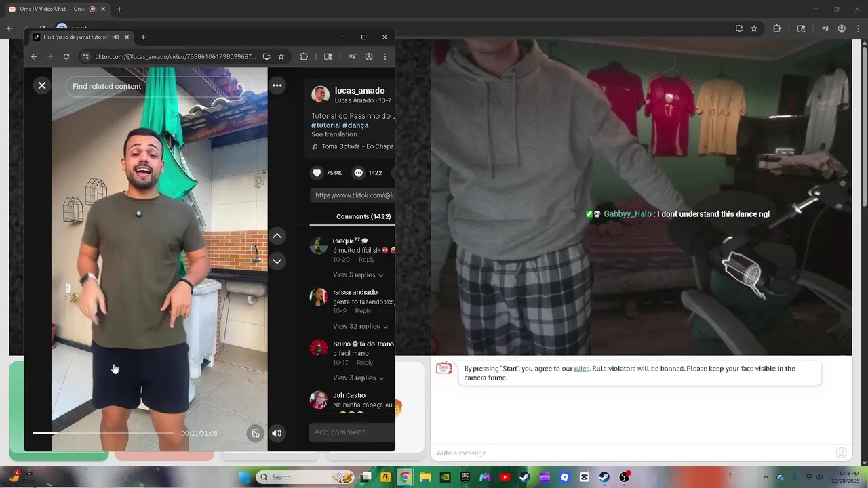Click the #dança hashtag
The height and width of the screenshot is (488, 868).
(355, 125)
